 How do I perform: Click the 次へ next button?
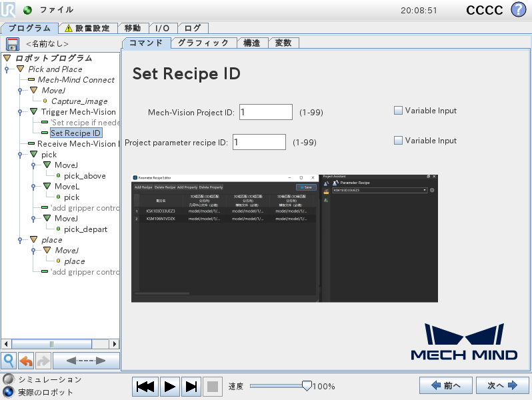[503, 385]
